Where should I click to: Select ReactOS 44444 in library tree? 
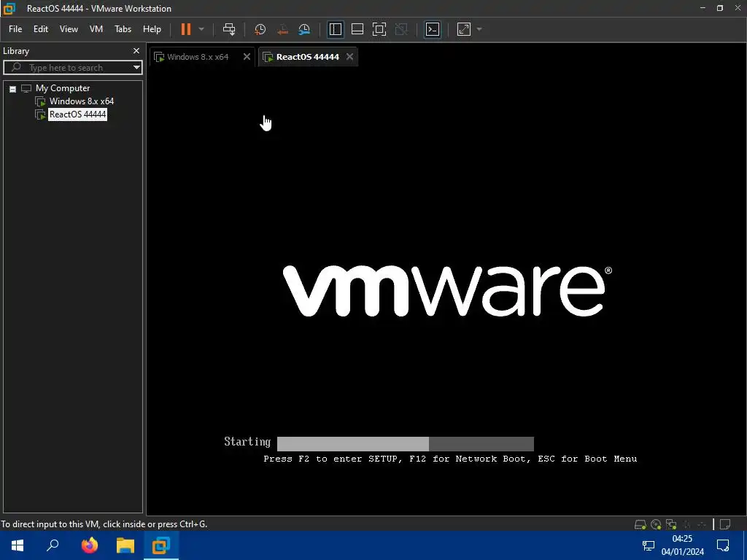pos(77,114)
